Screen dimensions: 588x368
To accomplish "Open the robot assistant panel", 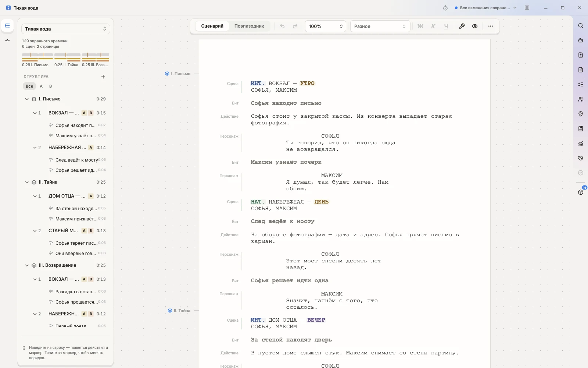I will (581, 40).
